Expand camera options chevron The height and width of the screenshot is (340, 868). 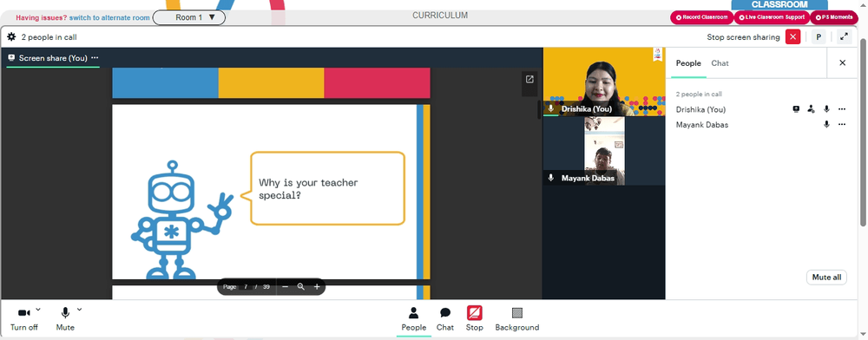[38, 309]
